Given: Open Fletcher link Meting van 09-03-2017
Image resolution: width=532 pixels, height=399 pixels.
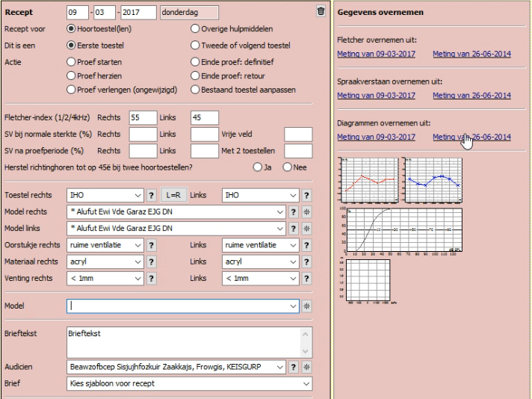Looking at the screenshot, I should (x=376, y=54).
